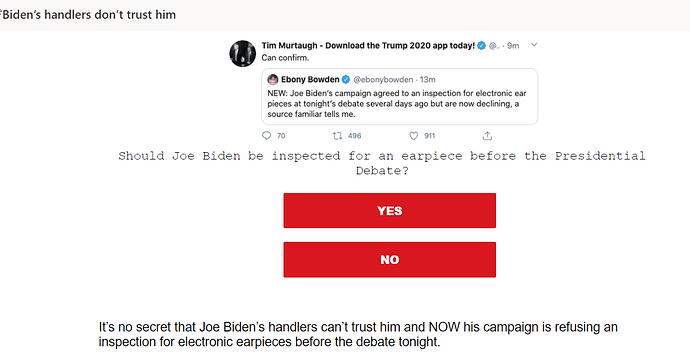Click the red YES poll button
Image resolution: width=690 pixels, height=360 pixels.
click(x=389, y=210)
